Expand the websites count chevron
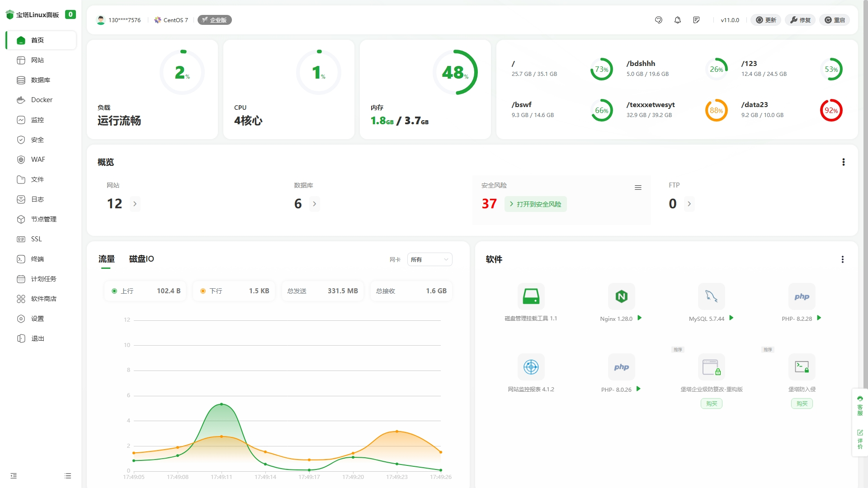The width and height of the screenshot is (868, 488). (x=135, y=204)
